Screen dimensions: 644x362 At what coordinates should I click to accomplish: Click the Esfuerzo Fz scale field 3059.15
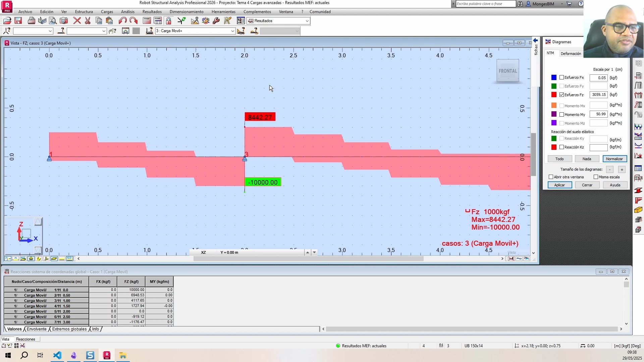pyautogui.click(x=598, y=95)
